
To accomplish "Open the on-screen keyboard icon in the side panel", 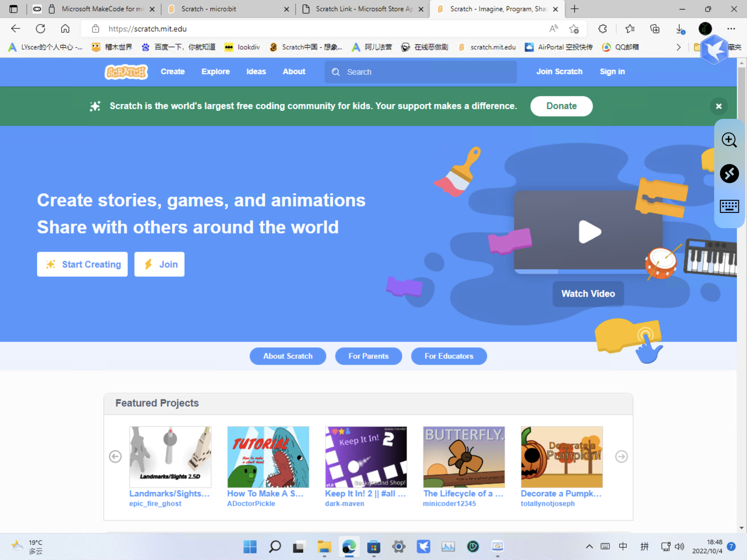I will coord(729,206).
